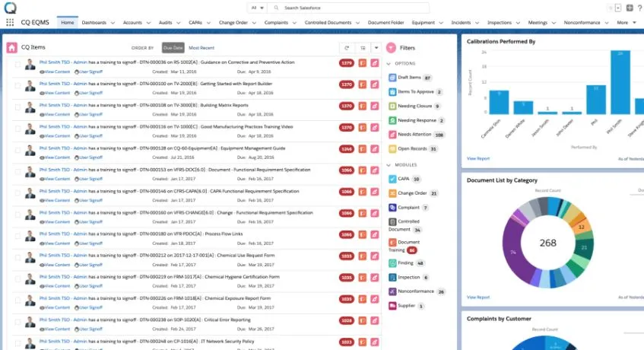Switch to the Home tab

pos(68,23)
